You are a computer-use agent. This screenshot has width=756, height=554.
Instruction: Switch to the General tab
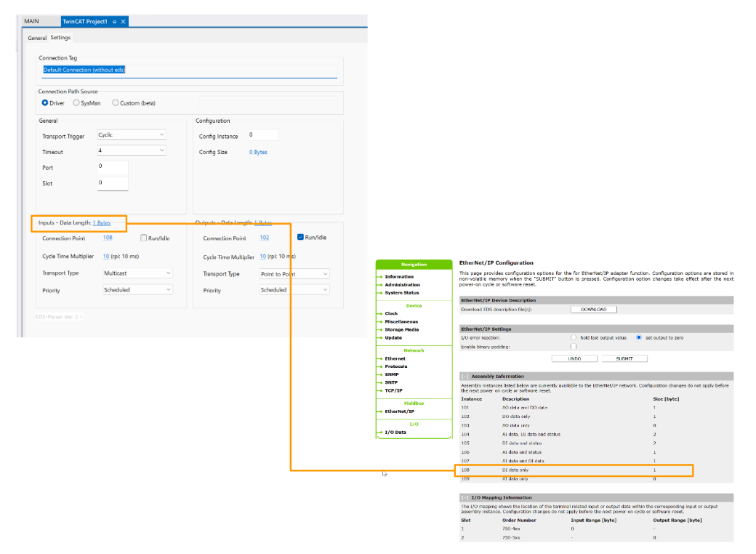pyautogui.click(x=37, y=38)
